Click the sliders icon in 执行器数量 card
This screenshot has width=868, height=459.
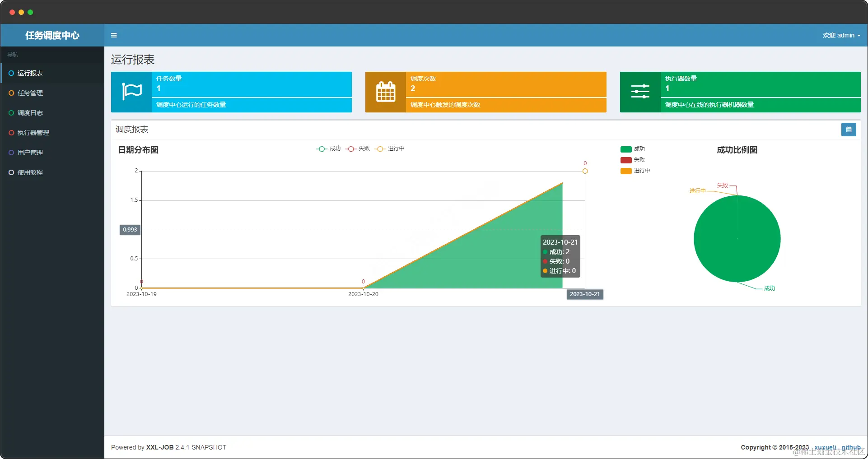640,92
